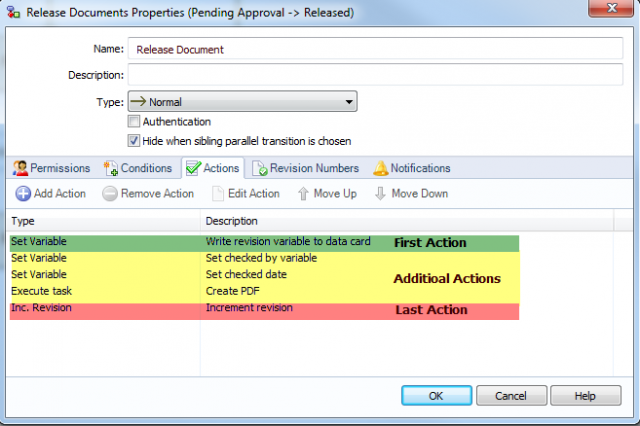Uncheck Hide when sibling parallel transition
Viewport: 640px width, 426px height.
(133, 141)
